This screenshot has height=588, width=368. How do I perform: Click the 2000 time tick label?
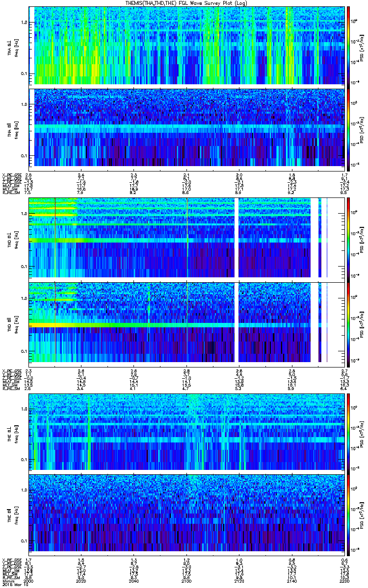tap(29, 581)
